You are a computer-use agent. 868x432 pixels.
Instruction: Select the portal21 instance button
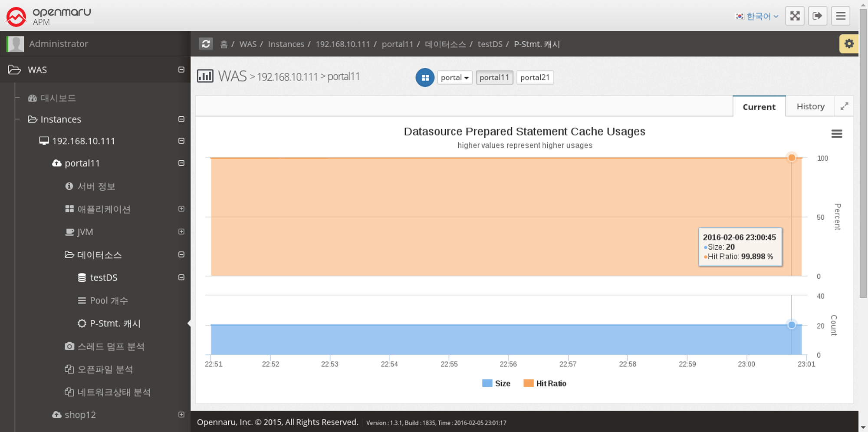tap(535, 78)
